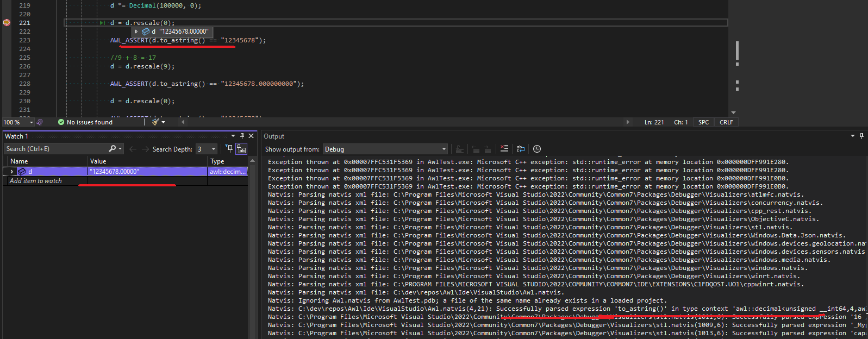Click the filter pinned items icon in Watch
Image resolution: width=868 pixels, height=339 pixels.
click(229, 149)
